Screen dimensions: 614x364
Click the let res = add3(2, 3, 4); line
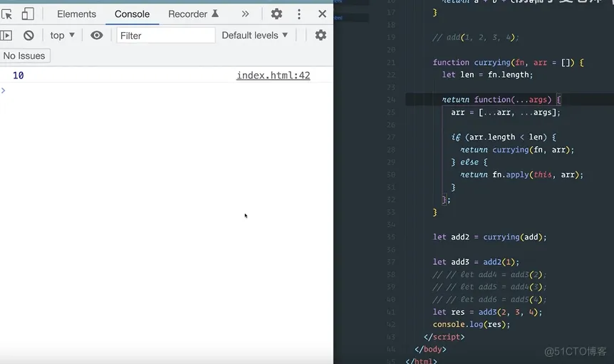pyautogui.click(x=487, y=312)
